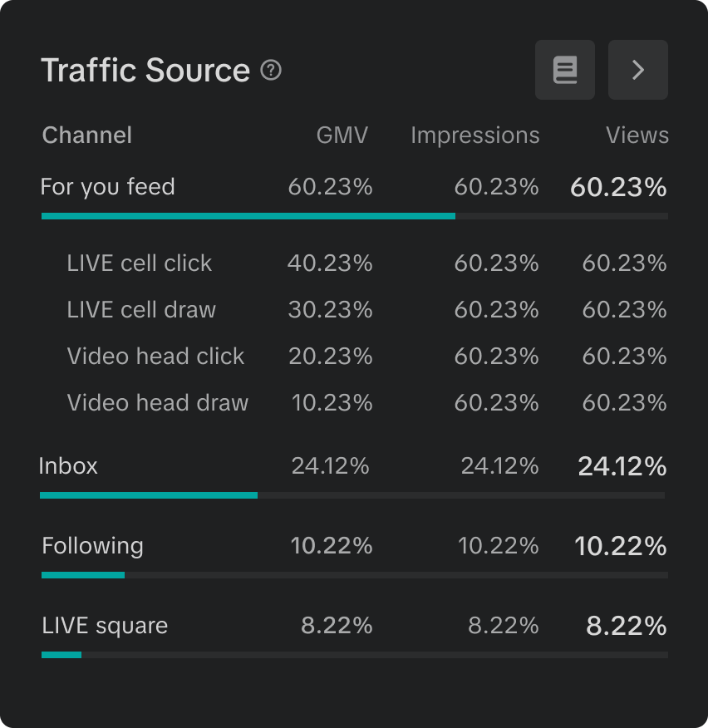
Task: Select the GMV column header
Action: point(342,135)
